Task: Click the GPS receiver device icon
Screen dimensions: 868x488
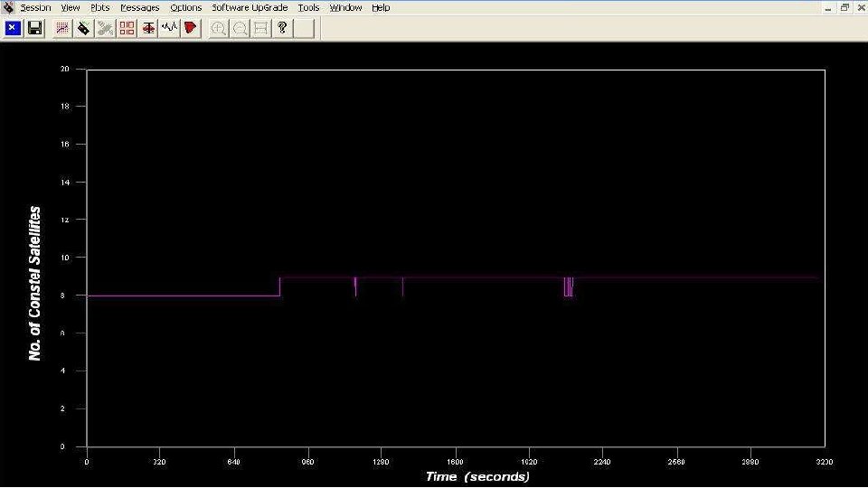Action: tap(83, 28)
